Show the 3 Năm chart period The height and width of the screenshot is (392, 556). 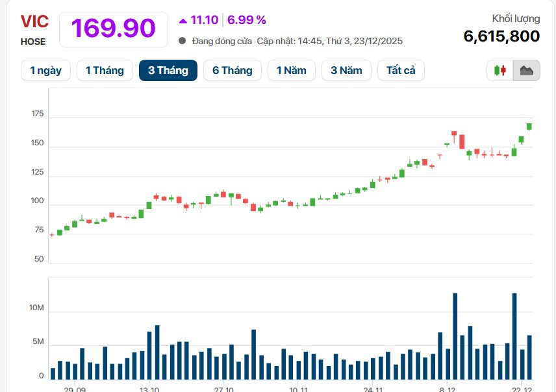346,70
